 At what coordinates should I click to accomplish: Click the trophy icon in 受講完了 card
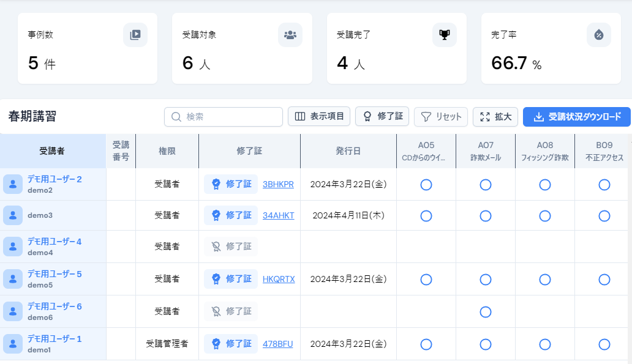445,35
